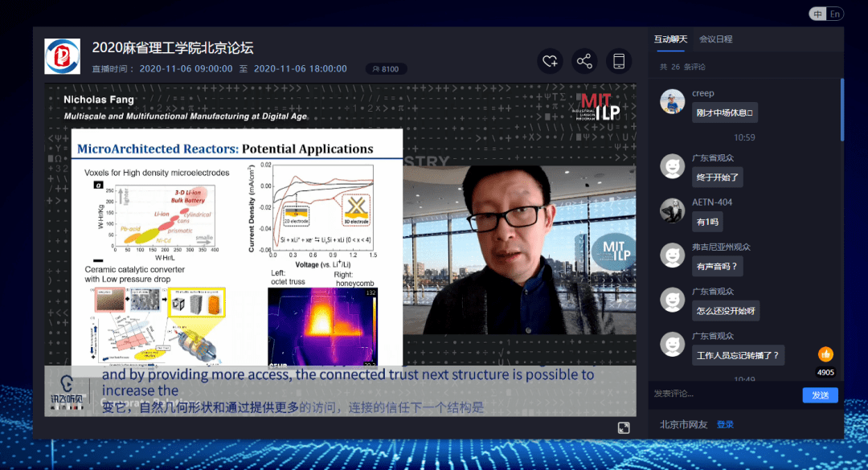868x470 pixels.
Task: Switch language to English (En)
Action: [835, 14]
